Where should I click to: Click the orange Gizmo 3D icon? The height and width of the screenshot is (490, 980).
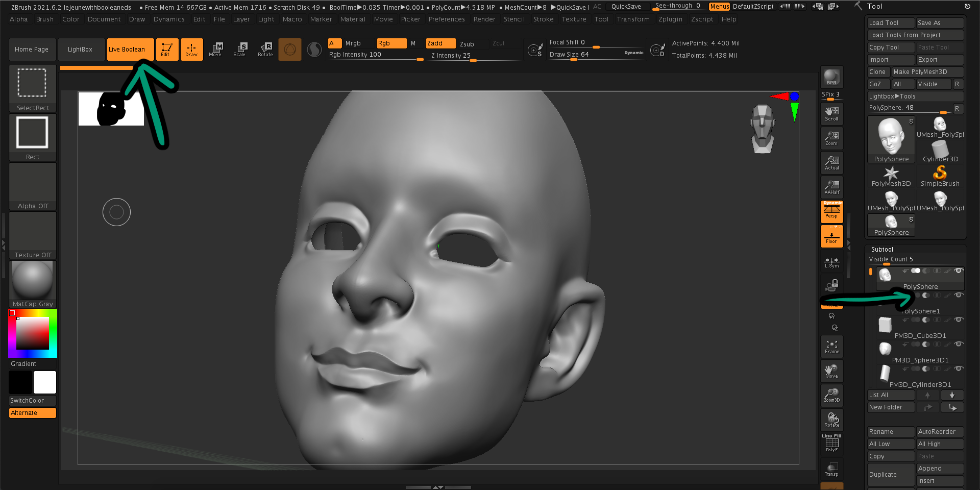pyautogui.click(x=290, y=50)
